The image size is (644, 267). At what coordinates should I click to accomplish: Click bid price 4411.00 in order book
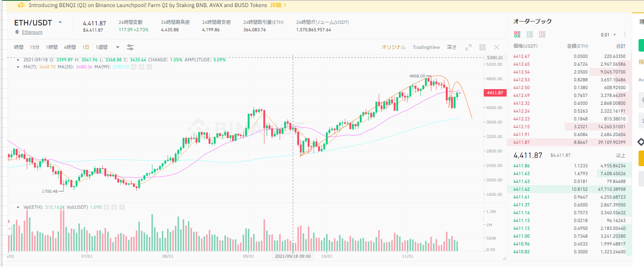pos(522,236)
